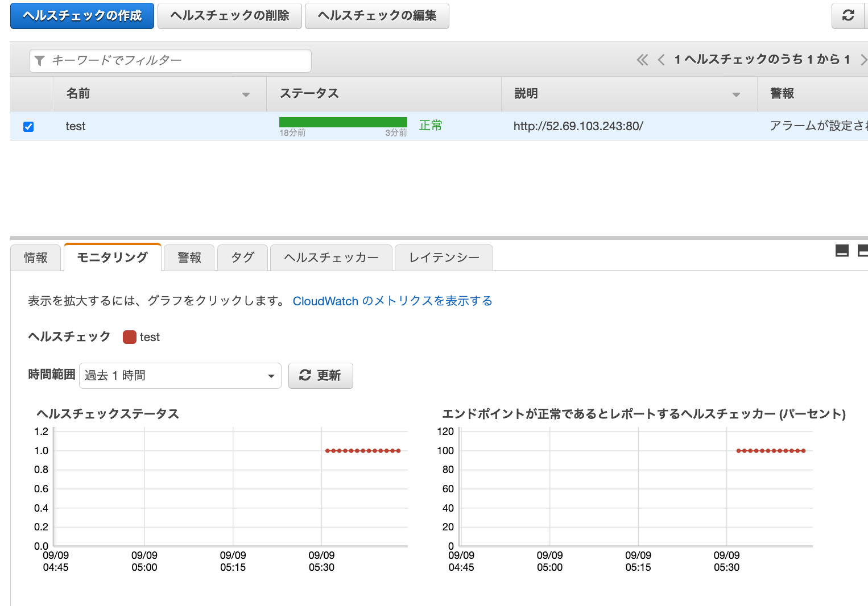This screenshot has height=606, width=868.
Task: Open the 説明 column sort dropdown
Action: click(x=737, y=94)
